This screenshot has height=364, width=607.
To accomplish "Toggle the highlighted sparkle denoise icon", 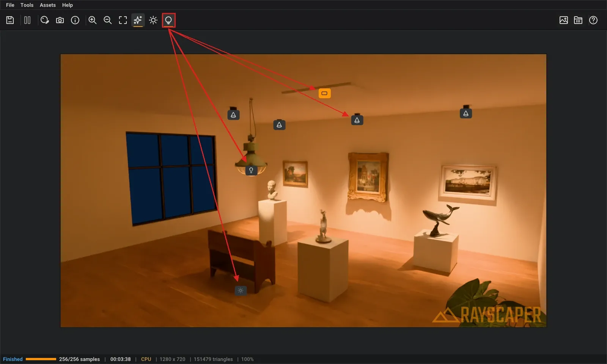I will coord(138,20).
